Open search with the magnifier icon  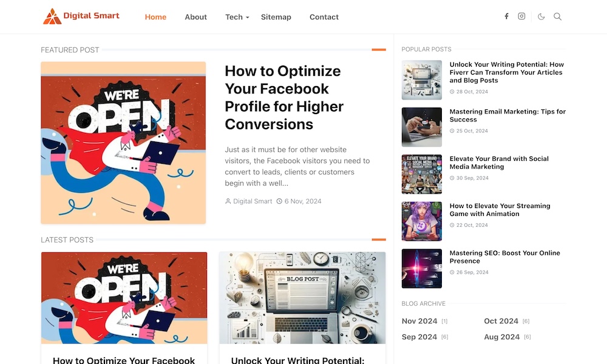(x=557, y=16)
